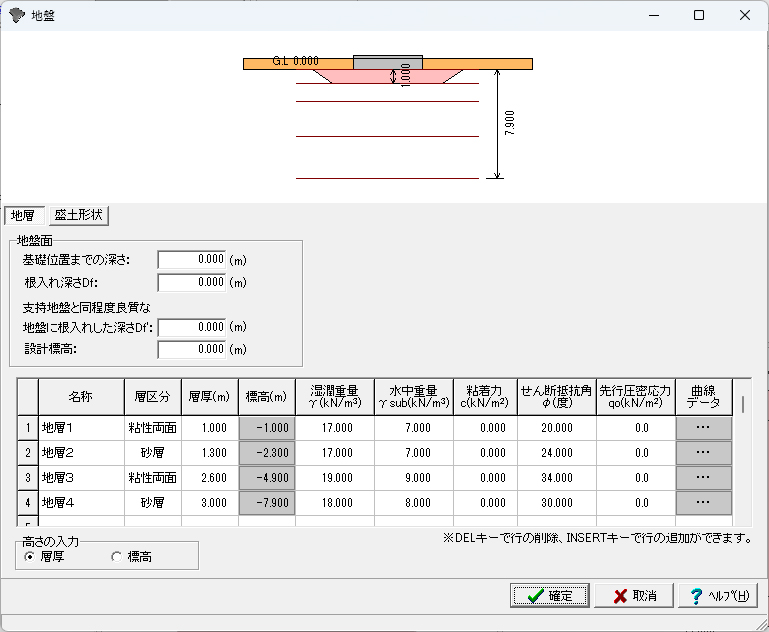Viewport: 769px width, 632px height.
Task: Open curve data for 地層3 row
Action: point(703,478)
